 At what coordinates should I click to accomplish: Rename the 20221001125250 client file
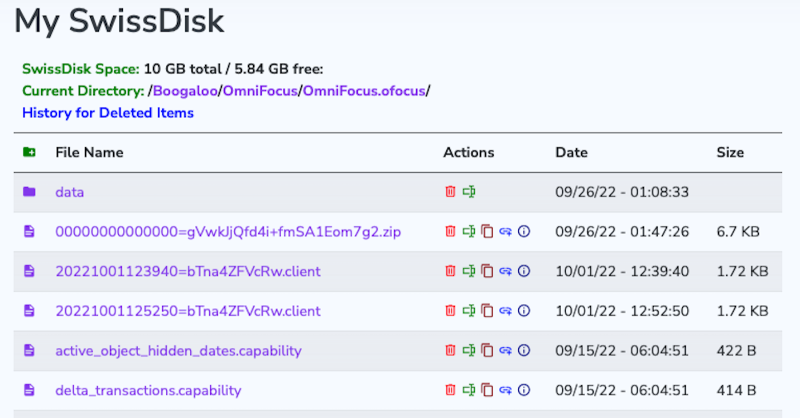coord(469,311)
